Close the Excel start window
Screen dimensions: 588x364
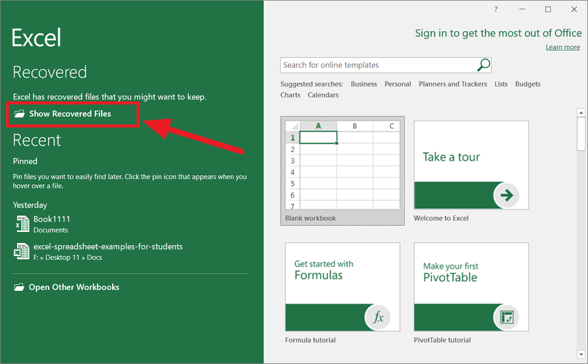574,10
